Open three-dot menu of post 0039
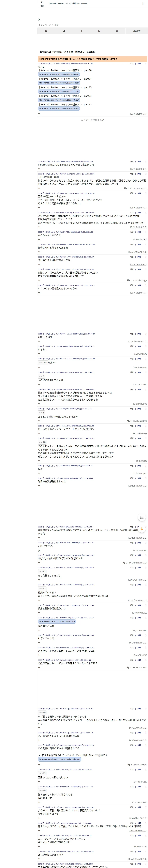Screen dimensions: 148x868 click(x=146, y=852)
